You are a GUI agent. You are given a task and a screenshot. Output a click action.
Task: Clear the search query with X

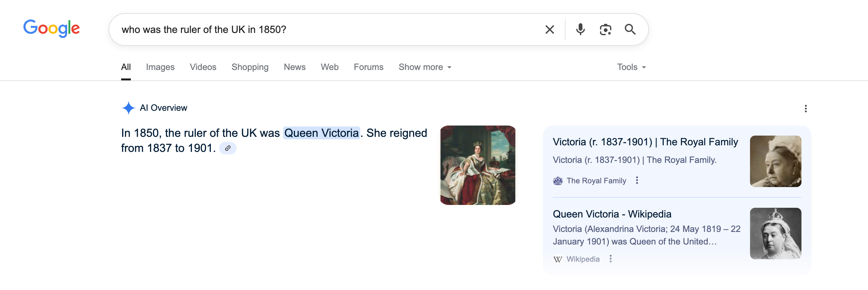[549, 30]
